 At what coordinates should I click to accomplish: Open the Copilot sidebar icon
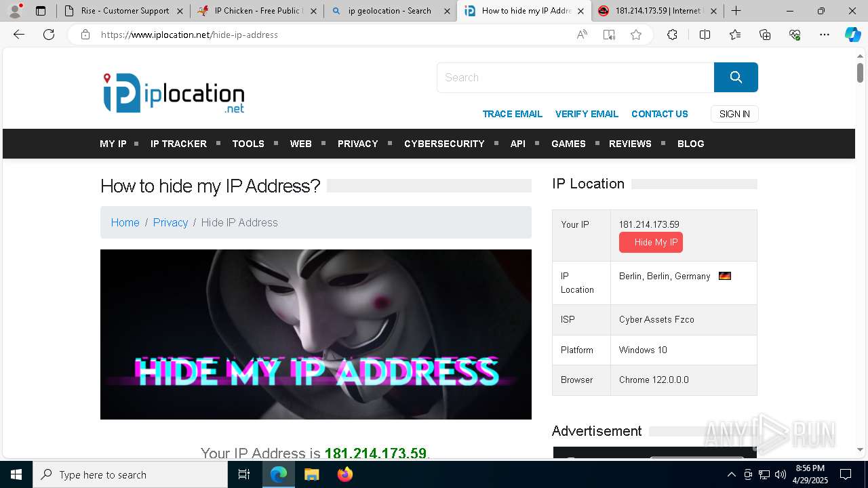coord(852,35)
